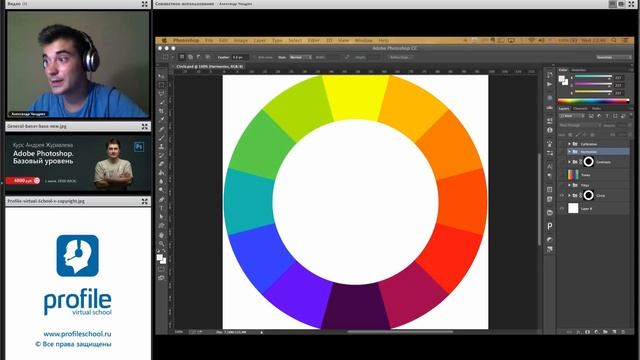Maximize the Profile-virtual-School copyright panel
Screen dimensions: 640x360
point(144,201)
